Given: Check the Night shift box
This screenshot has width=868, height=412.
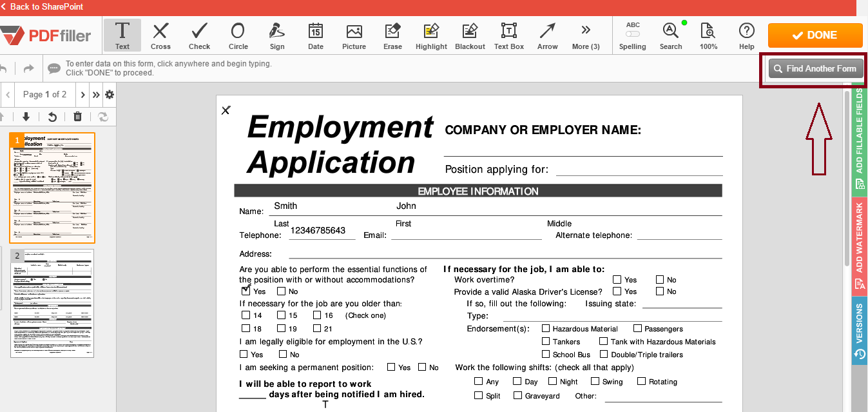Looking at the screenshot, I should coord(553,381).
